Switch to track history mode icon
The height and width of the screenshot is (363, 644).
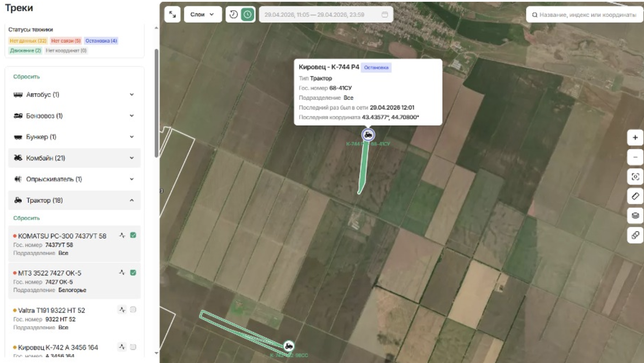233,14
